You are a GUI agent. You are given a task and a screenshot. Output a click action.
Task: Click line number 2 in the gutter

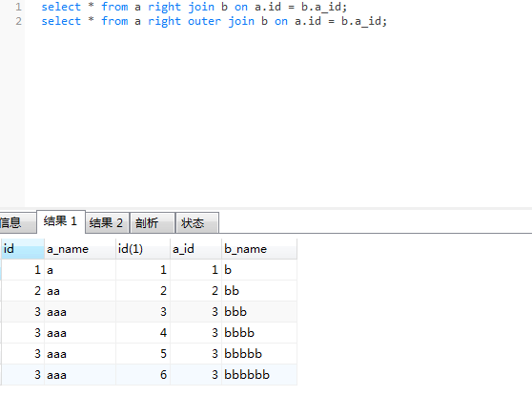18,21
